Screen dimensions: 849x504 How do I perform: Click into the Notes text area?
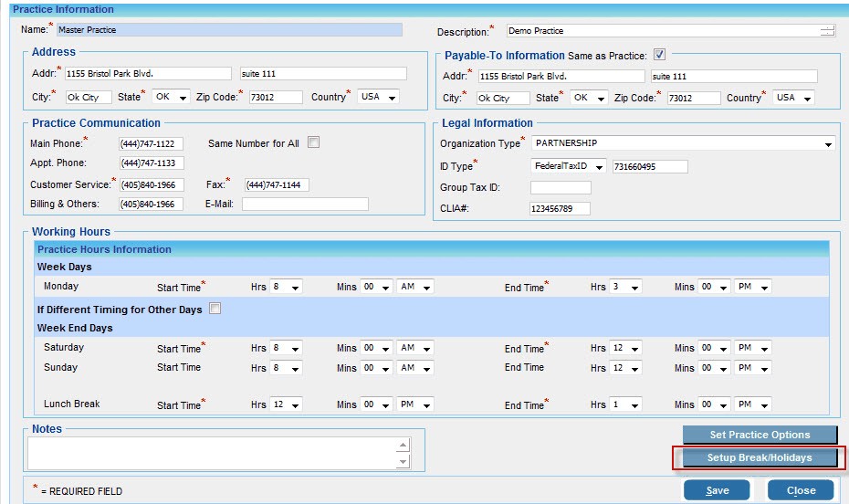[x=212, y=452]
